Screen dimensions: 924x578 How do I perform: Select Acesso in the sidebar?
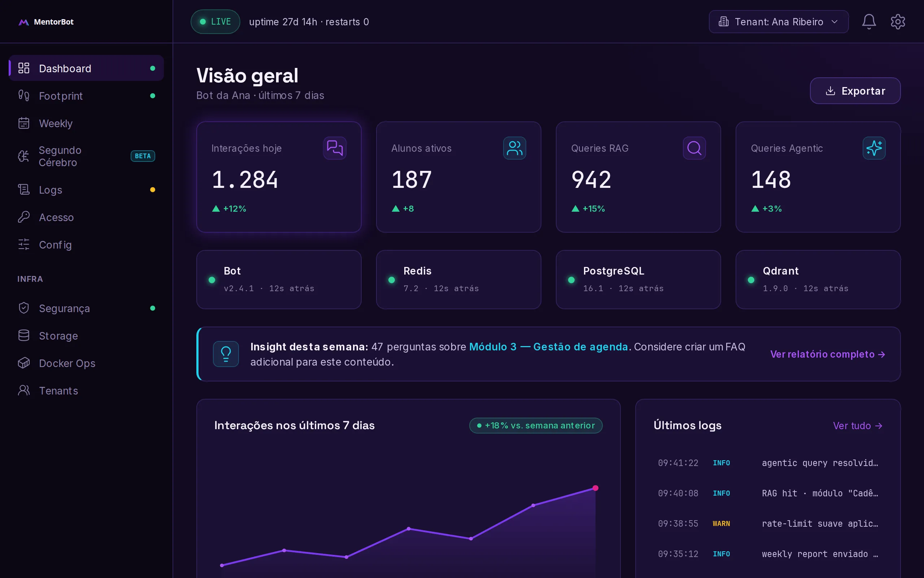click(86, 217)
